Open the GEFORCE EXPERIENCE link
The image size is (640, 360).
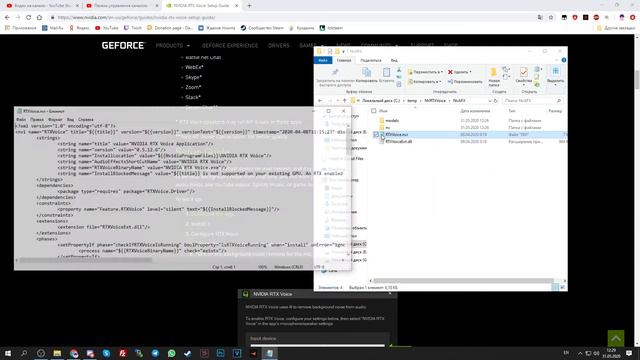point(230,45)
